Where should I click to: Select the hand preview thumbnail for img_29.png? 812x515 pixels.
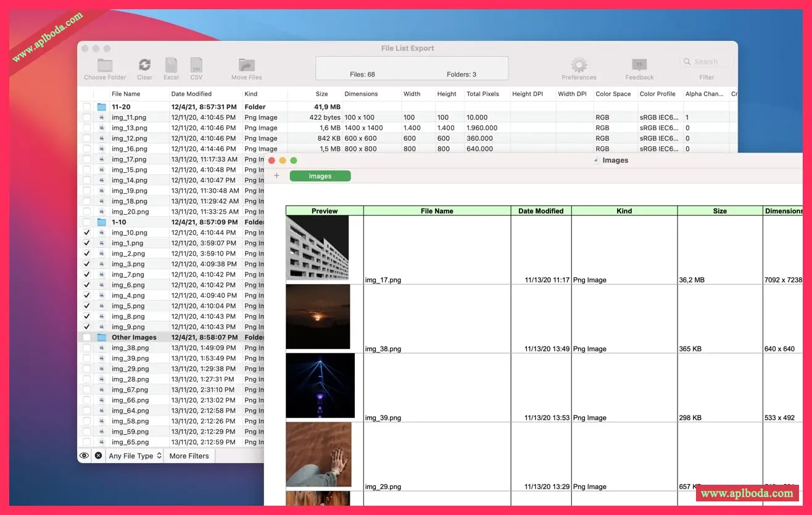point(318,454)
